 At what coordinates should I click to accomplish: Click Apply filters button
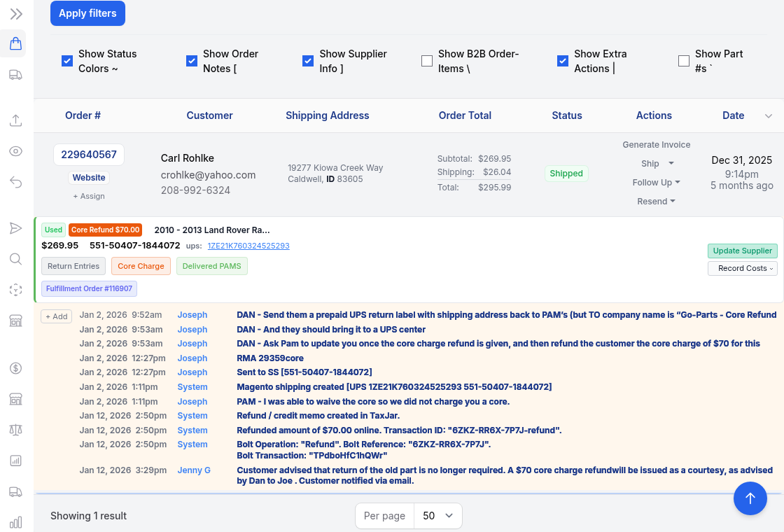[x=87, y=13]
